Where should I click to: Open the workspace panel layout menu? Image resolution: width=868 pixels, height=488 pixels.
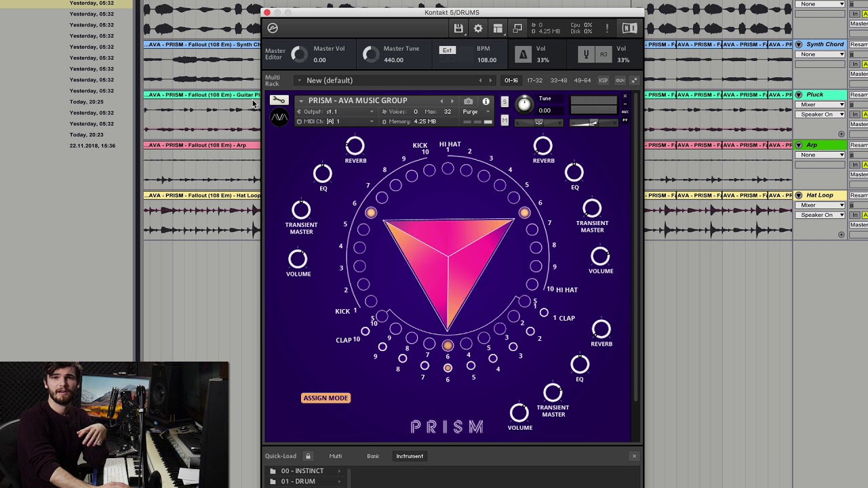click(x=498, y=28)
